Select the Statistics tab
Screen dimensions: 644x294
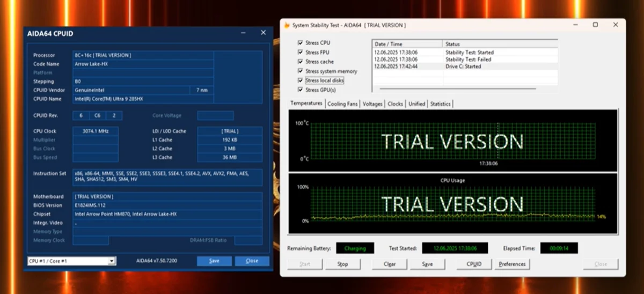(441, 104)
